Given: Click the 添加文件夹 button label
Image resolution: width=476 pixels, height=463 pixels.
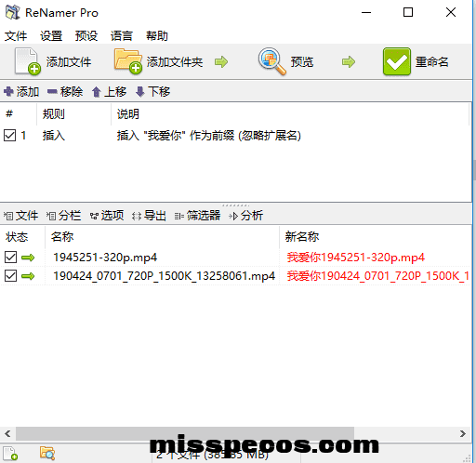Looking at the screenshot, I should (x=175, y=62).
